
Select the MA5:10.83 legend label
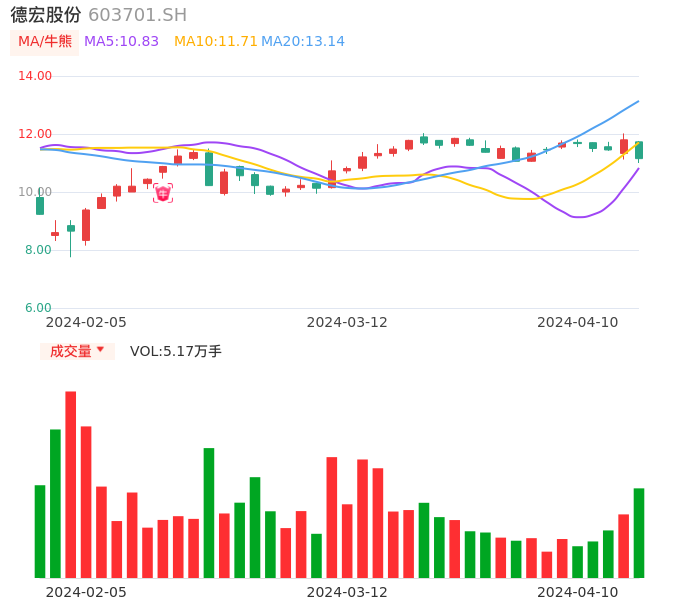click(121, 42)
